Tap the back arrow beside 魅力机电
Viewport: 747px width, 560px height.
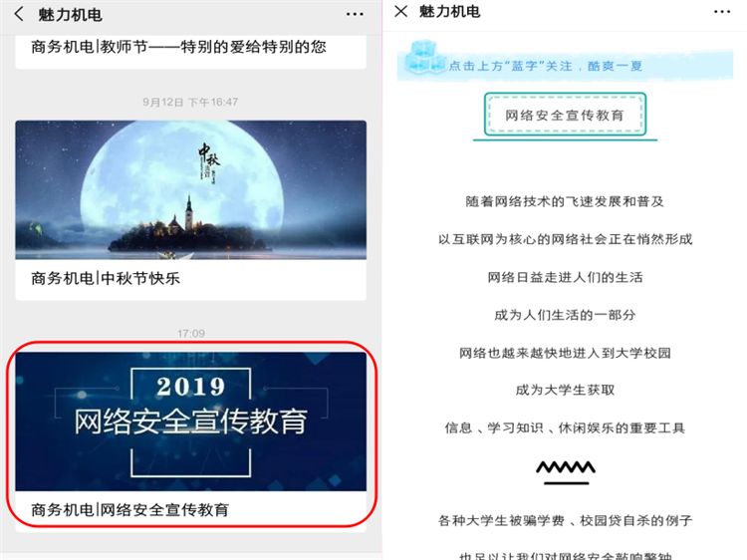[x=19, y=14]
